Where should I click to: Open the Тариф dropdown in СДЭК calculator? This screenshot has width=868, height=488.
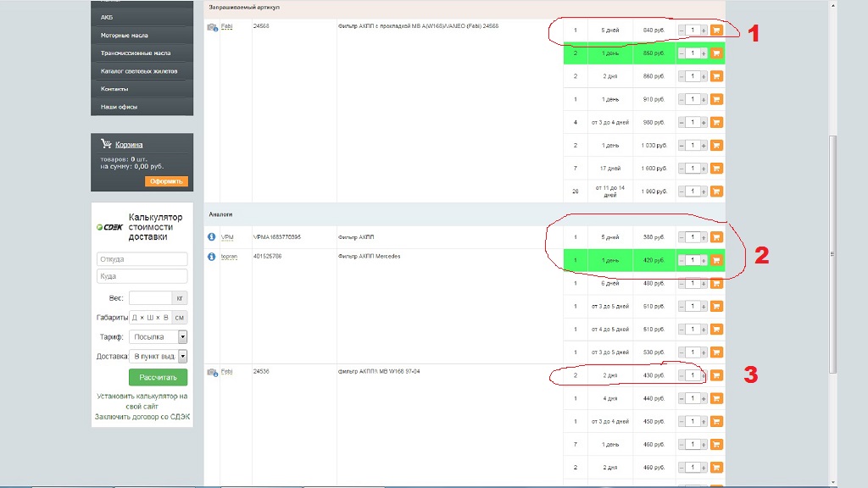pyautogui.click(x=182, y=336)
